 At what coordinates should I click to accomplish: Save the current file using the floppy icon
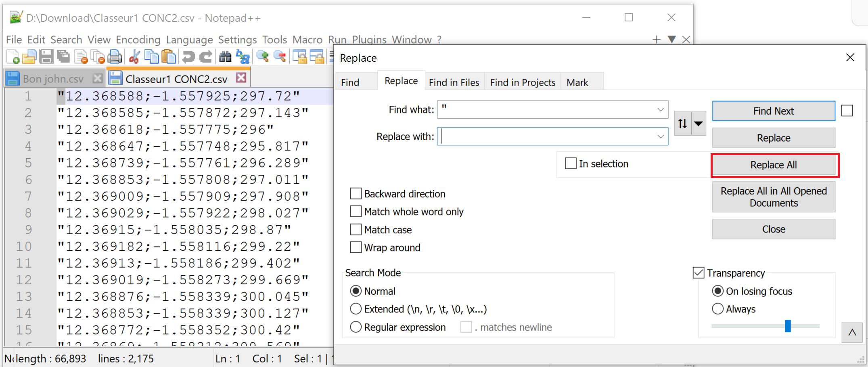[46, 57]
